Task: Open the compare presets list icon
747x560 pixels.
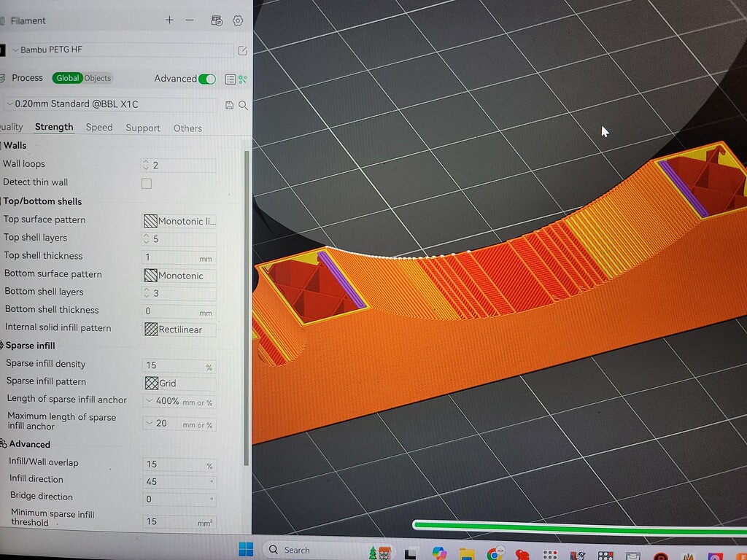Action: [x=230, y=79]
